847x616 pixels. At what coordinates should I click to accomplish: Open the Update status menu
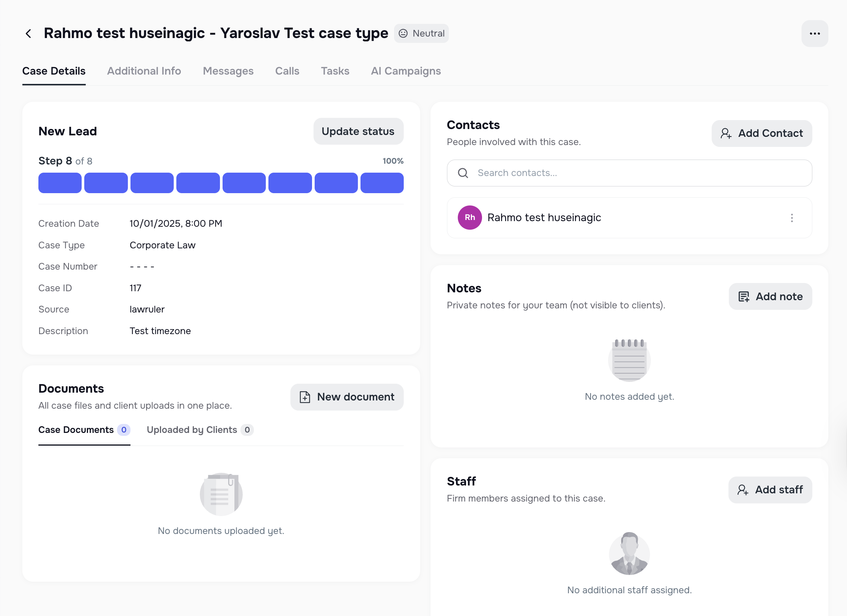pos(358,131)
